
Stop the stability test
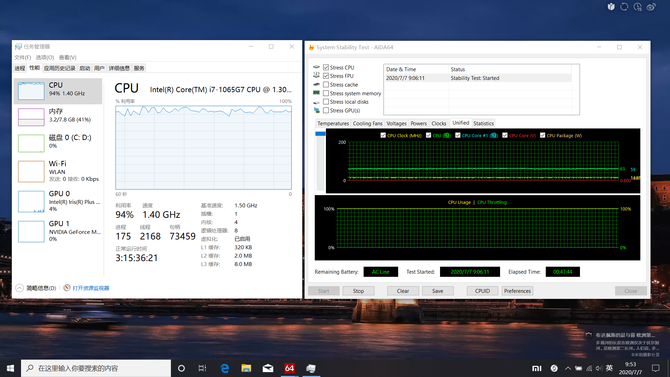(359, 291)
